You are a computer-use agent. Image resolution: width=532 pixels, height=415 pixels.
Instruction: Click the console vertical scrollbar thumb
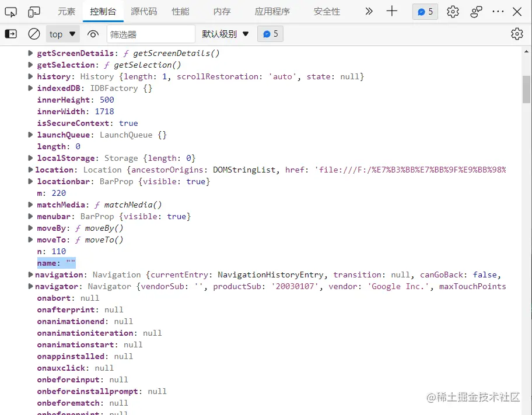(526, 89)
